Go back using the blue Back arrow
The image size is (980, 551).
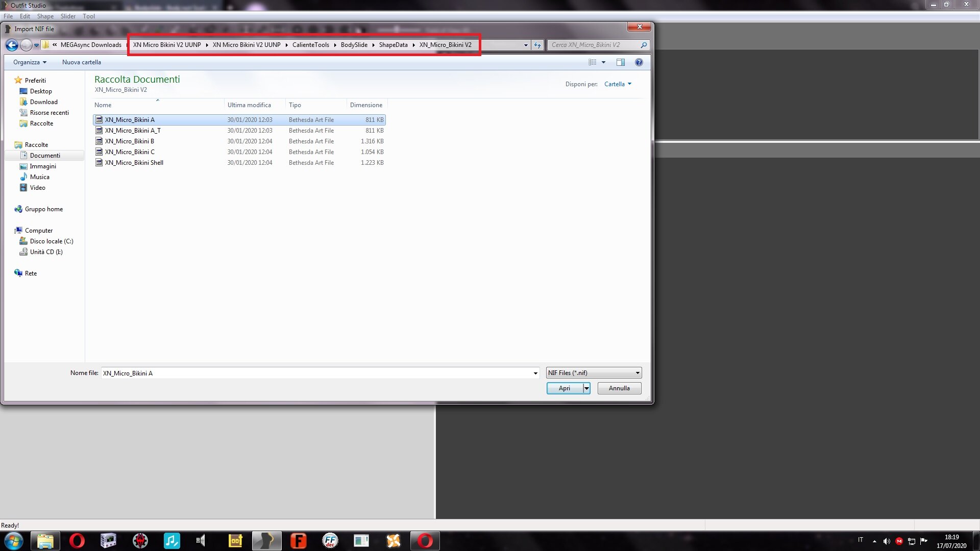12,45
